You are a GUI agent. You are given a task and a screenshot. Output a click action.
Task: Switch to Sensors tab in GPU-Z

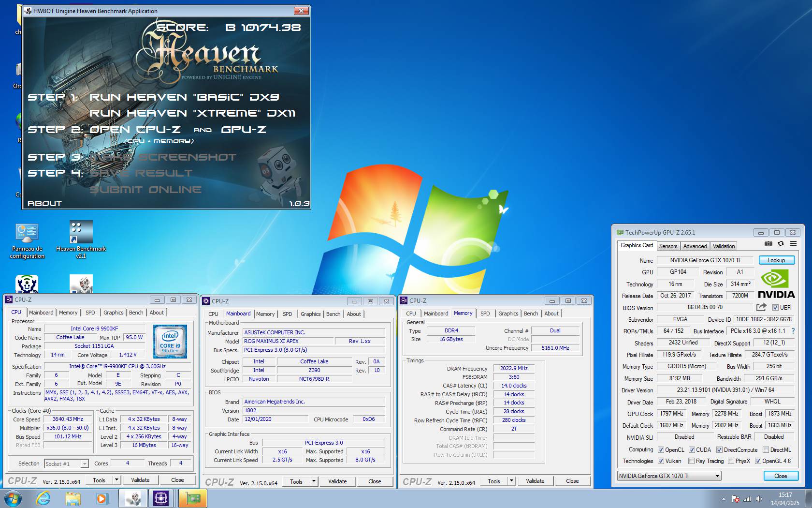tap(668, 246)
